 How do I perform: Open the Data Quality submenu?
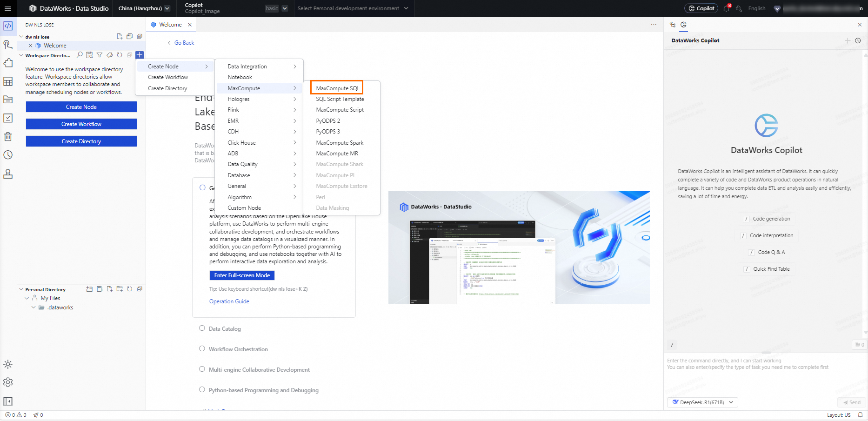click(260, 164)
